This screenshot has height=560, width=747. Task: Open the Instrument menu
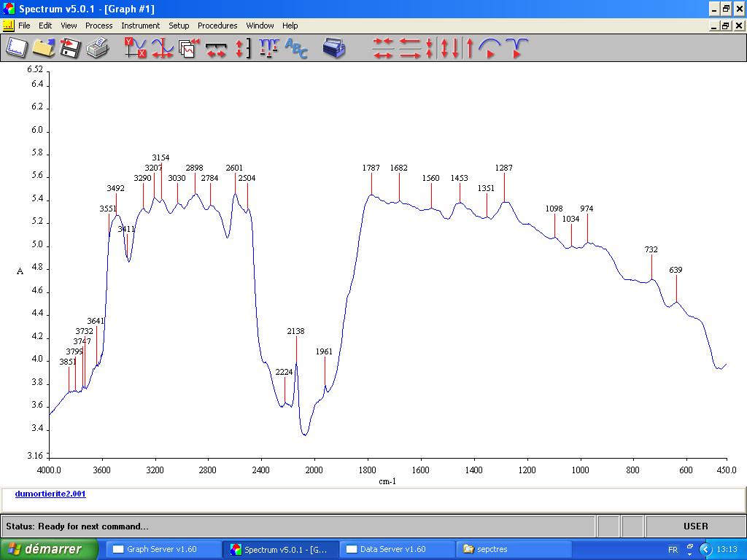[140, 26]
